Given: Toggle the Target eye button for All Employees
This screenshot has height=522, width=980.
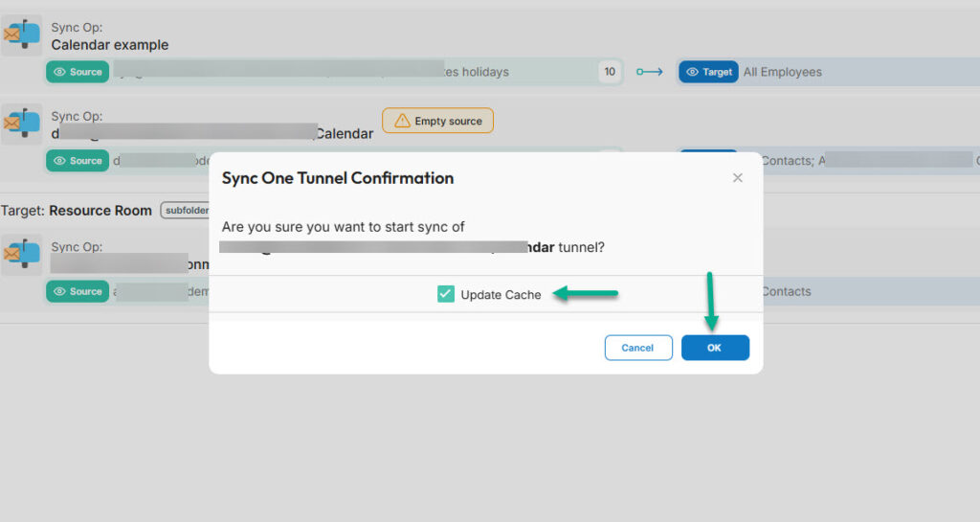Looking at the screenshot, I should point(709,72).
